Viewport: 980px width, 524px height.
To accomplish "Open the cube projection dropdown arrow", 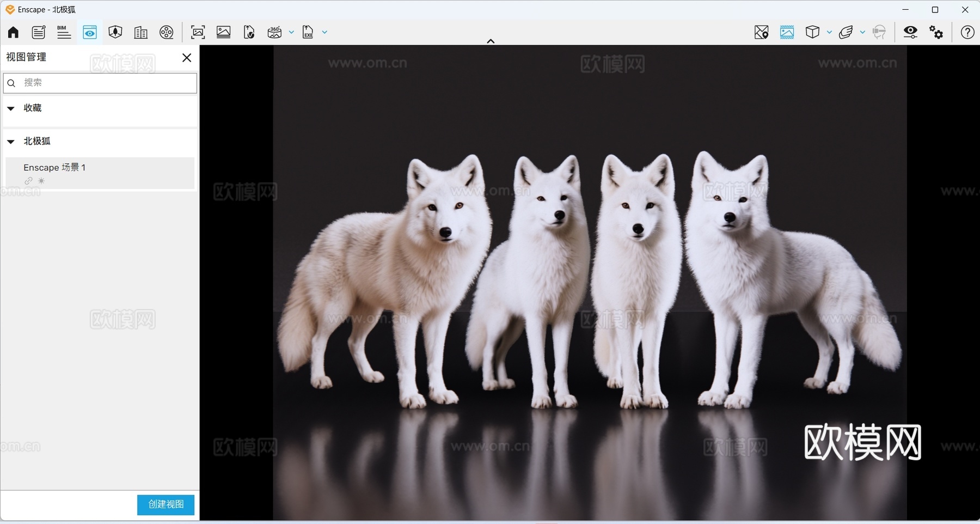I will click(x=829, y=32).
